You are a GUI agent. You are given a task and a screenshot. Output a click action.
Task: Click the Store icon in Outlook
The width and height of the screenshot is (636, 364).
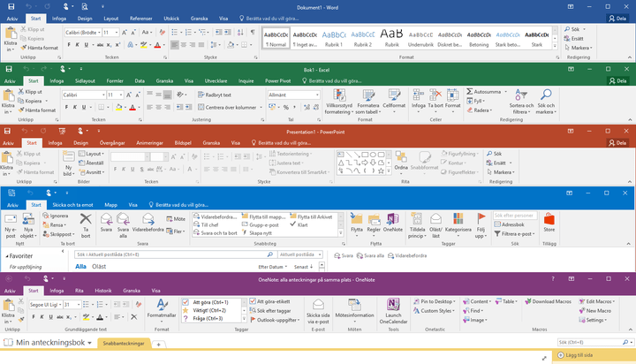tap(549, 221)
